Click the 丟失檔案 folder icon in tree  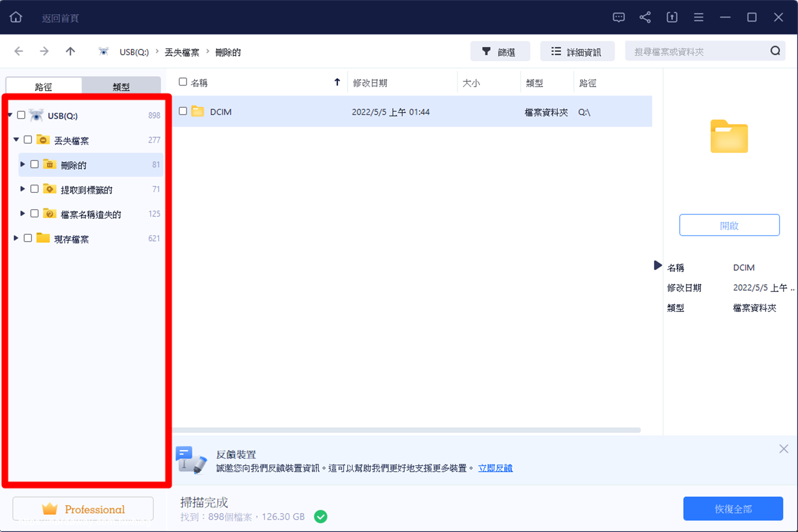click(43, 140)
